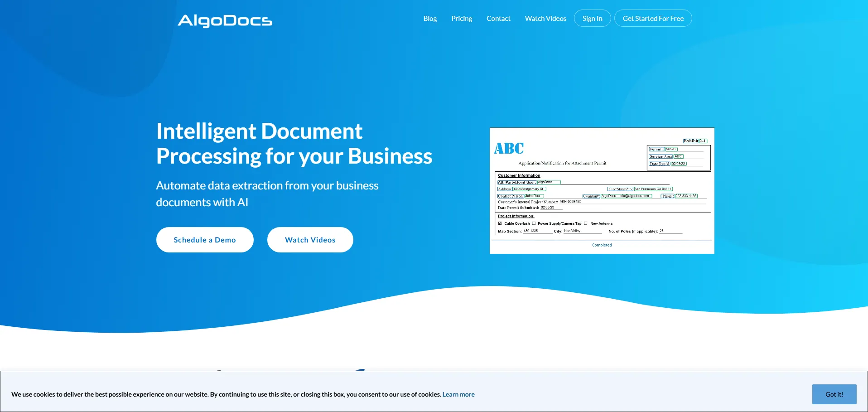This screenshot has width=868, height=412.
Task: Click the Completed progress label
Action: tap(602, 245)
